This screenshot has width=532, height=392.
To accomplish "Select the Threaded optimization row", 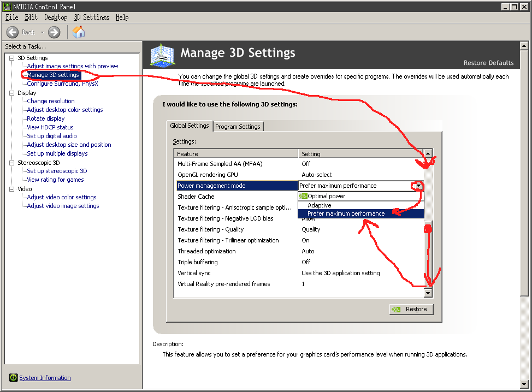I will 299,251.
